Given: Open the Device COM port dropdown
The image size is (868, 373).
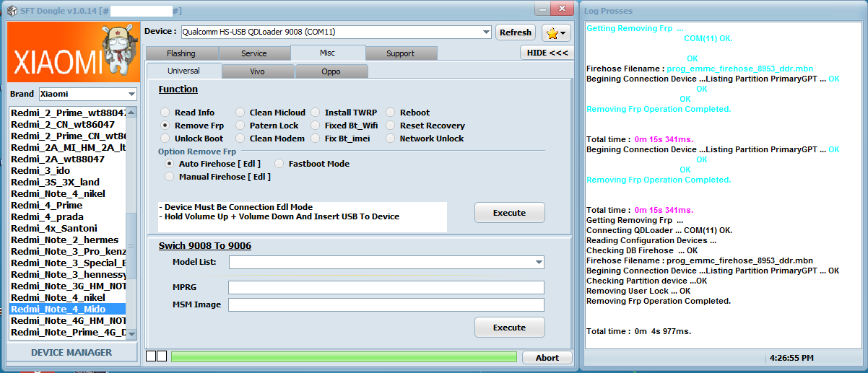Looking at the screenshot, I should coord(485,32).
